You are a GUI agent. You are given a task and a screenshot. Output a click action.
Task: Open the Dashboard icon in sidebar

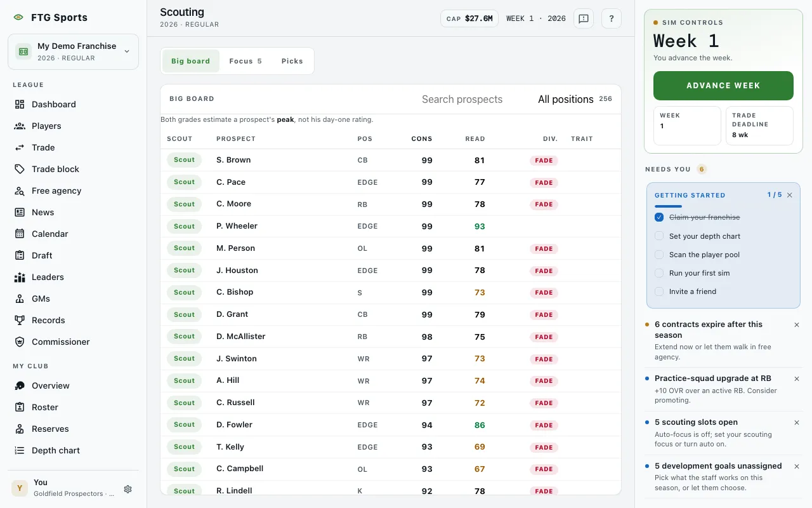click(20, 104)
